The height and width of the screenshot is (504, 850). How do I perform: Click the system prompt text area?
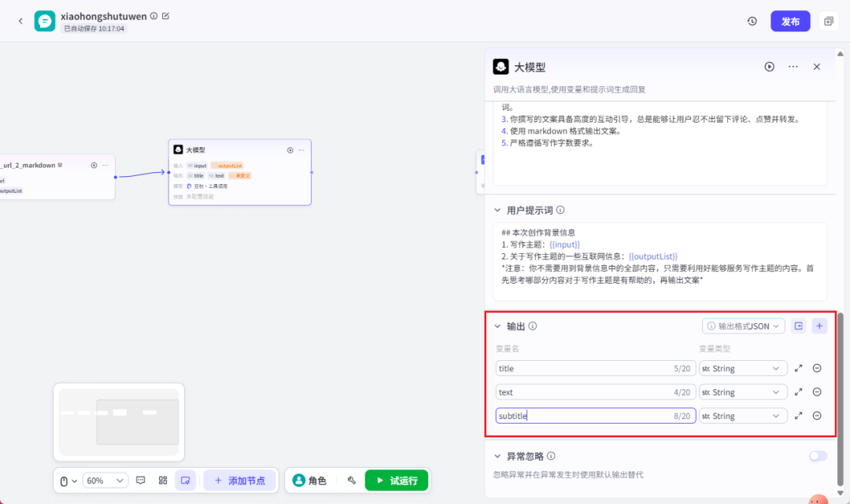[x=660, y=143]
